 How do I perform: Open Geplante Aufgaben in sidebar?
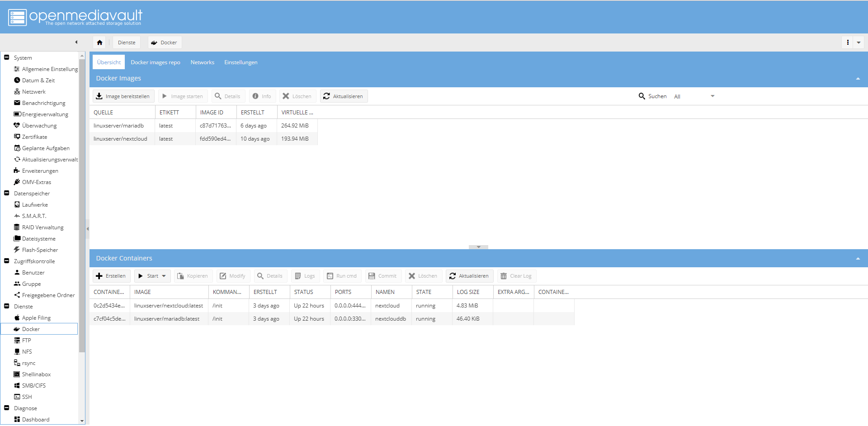tap(42, 148)
